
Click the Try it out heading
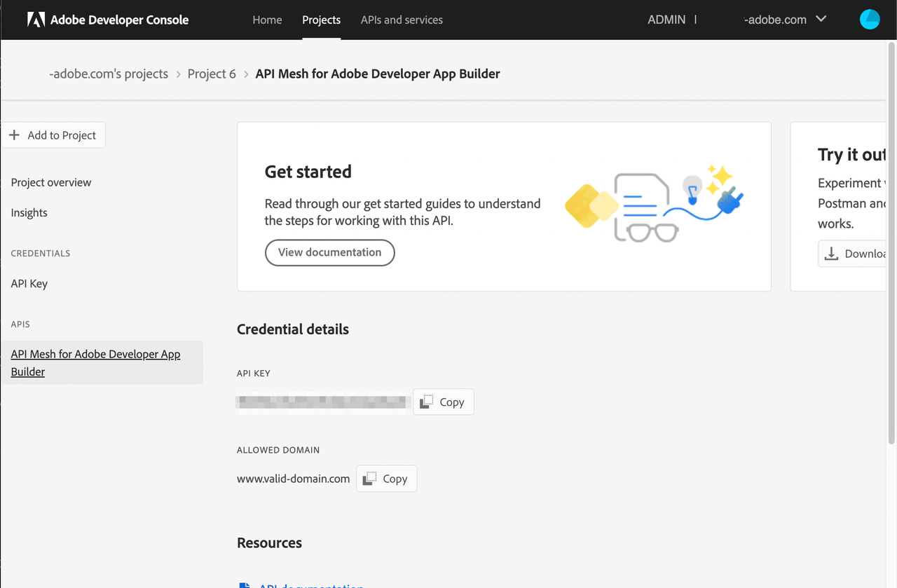click(852, 155)
